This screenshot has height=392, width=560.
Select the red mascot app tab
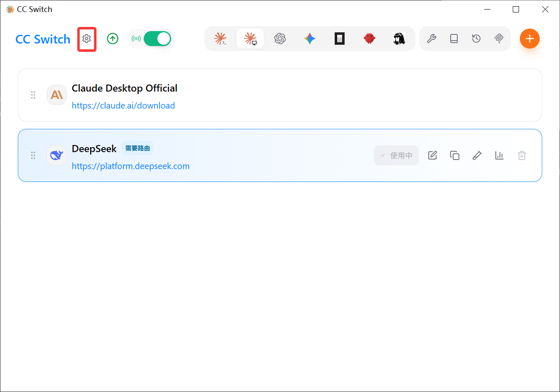pos(369,39)
